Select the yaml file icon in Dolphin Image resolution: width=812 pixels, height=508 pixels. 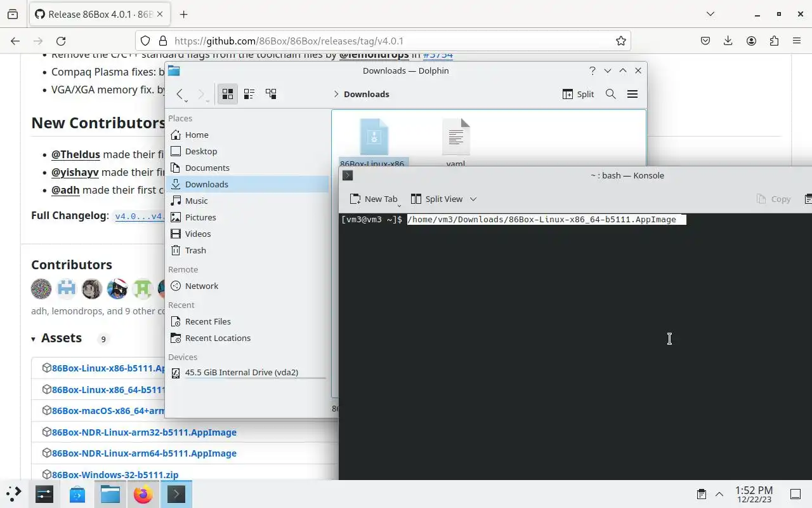pyautogui.click(x=456, y=137)
